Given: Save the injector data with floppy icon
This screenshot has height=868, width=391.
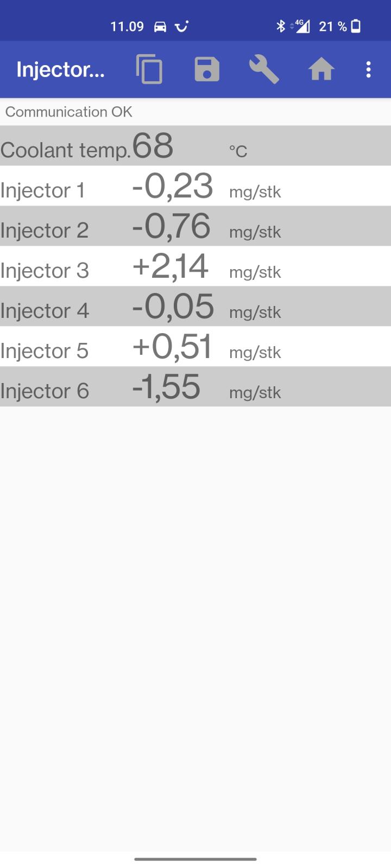Looking at the screenshot, I should [x=207, y=69].
